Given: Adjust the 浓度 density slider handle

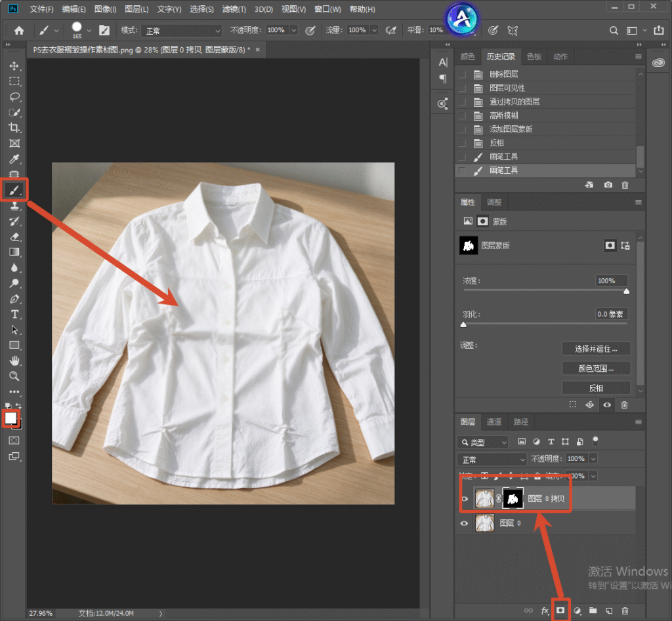Looking at the screenshot, I should (x=627, y=291).
